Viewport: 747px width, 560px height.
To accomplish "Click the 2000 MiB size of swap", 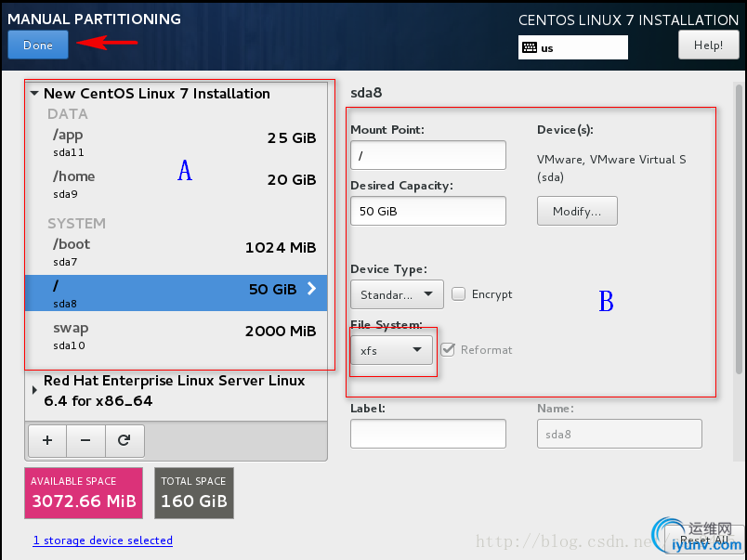I will [281, 332].
